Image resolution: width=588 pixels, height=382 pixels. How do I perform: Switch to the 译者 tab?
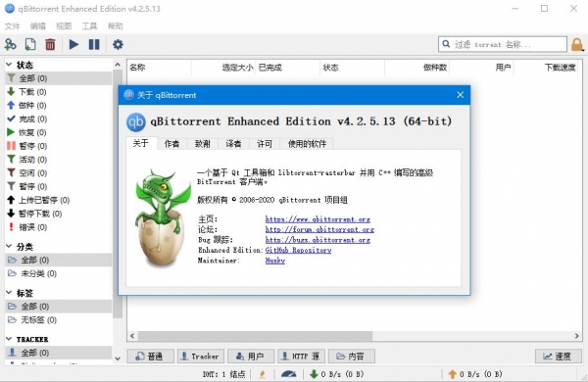tap(233, 144)
